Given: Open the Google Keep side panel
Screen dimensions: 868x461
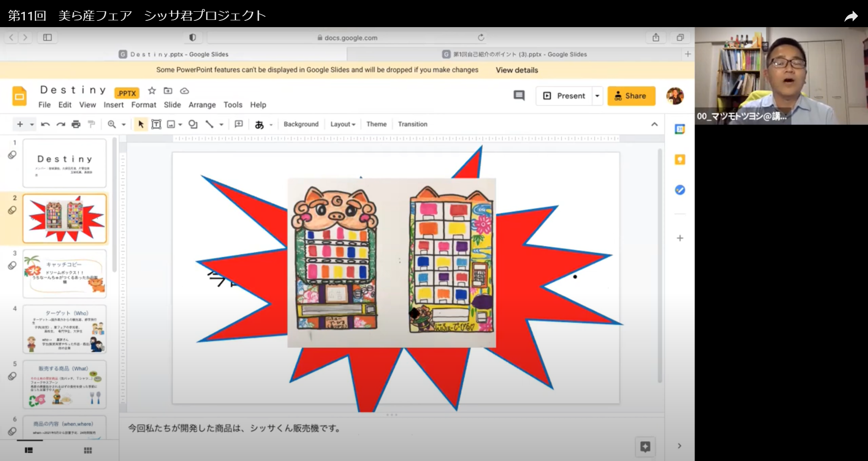Looking at the screenshot, I should 679,160.
